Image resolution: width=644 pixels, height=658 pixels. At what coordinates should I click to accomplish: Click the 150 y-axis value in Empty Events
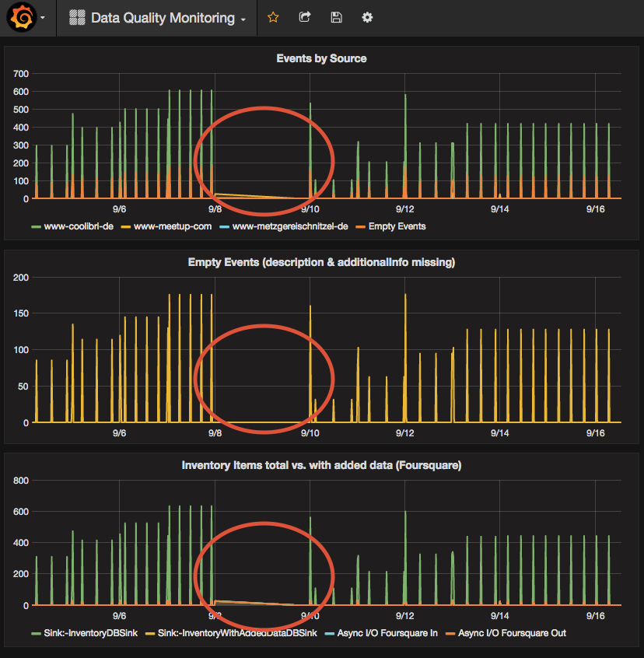[x=21, y=313]
